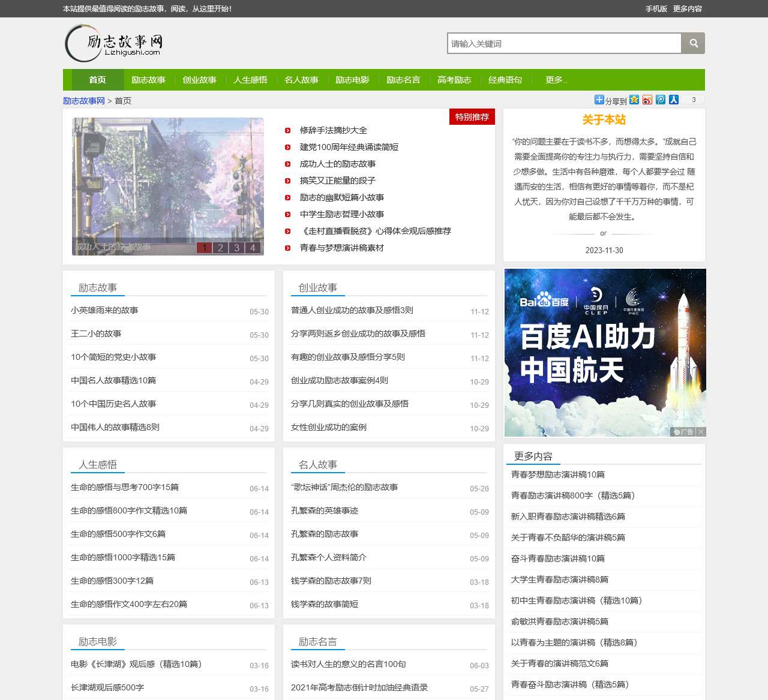Open the 励志故事 navigation tab
This screenshot has height=700, width=768.
(148, 80)
